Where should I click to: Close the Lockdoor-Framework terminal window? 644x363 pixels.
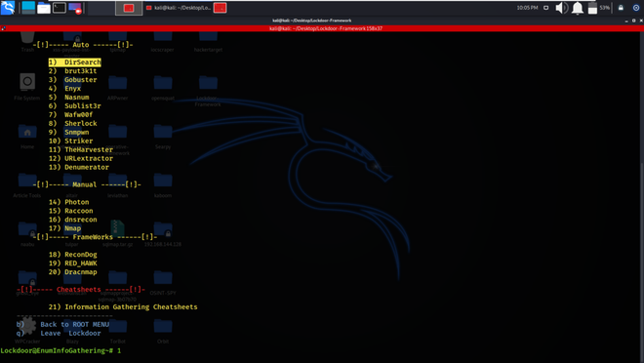(x=641, y=20)
